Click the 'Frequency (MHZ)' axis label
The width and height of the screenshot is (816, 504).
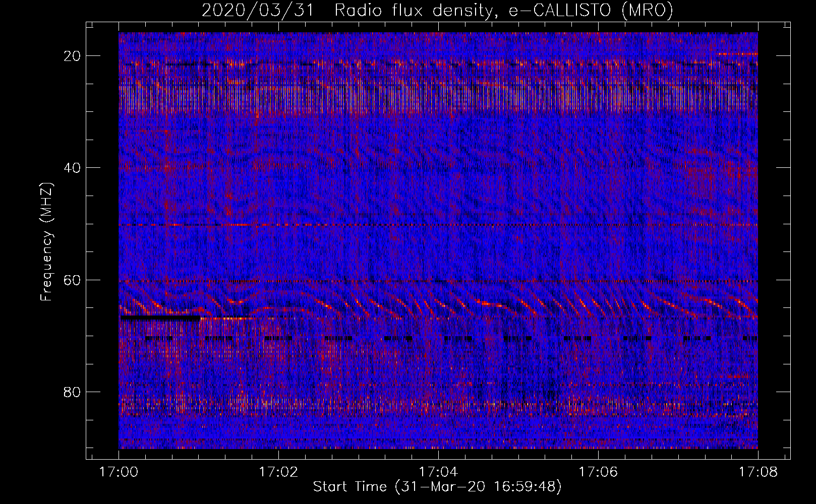pos(46,242)
